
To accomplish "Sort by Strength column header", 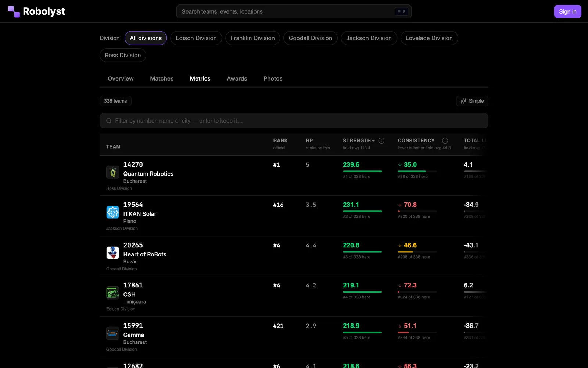I will coord(359,141).
